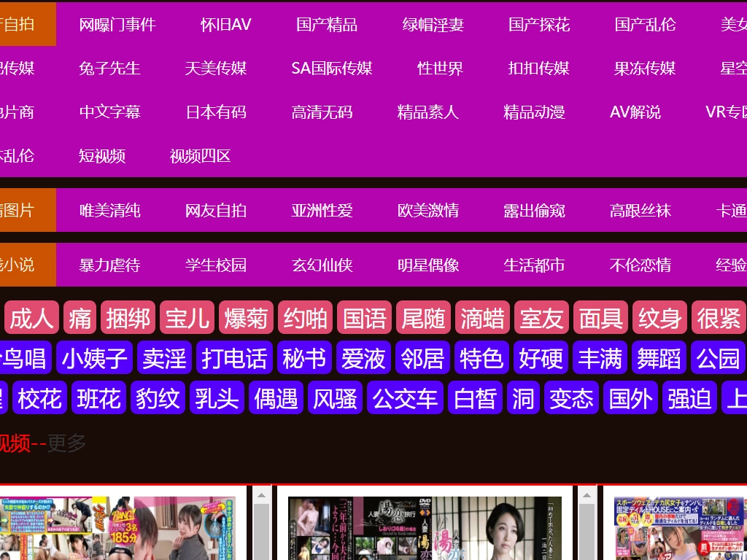Image resolution: width=747 pixels, height=560 pixels.
Task: Open the 中文字幕 category
Action: (109, 112)
